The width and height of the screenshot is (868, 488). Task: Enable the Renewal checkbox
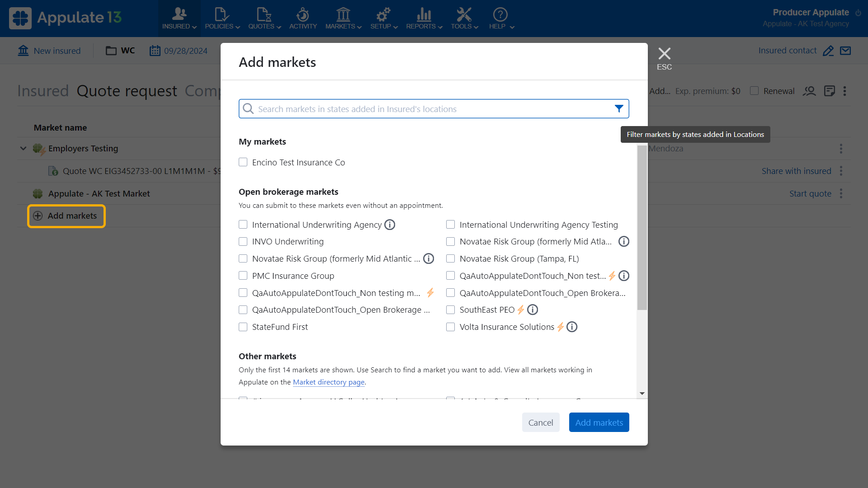point(754,91)
